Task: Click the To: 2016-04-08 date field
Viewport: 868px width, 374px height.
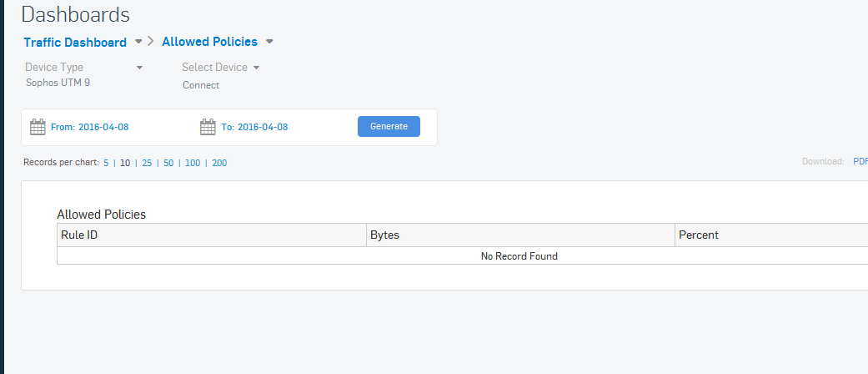Action: 254,128
